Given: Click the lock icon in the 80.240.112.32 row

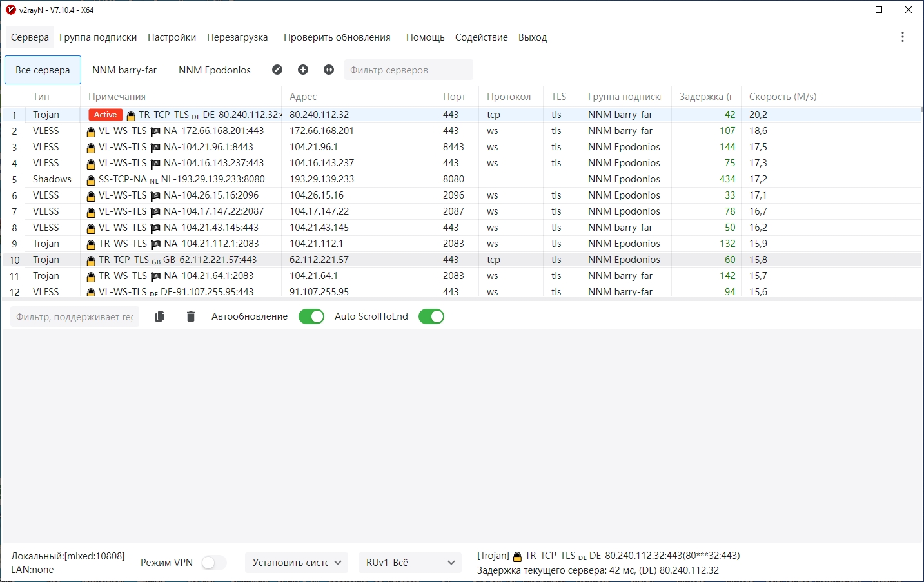Looking at the screenshot, I should [x=131, y=115].
